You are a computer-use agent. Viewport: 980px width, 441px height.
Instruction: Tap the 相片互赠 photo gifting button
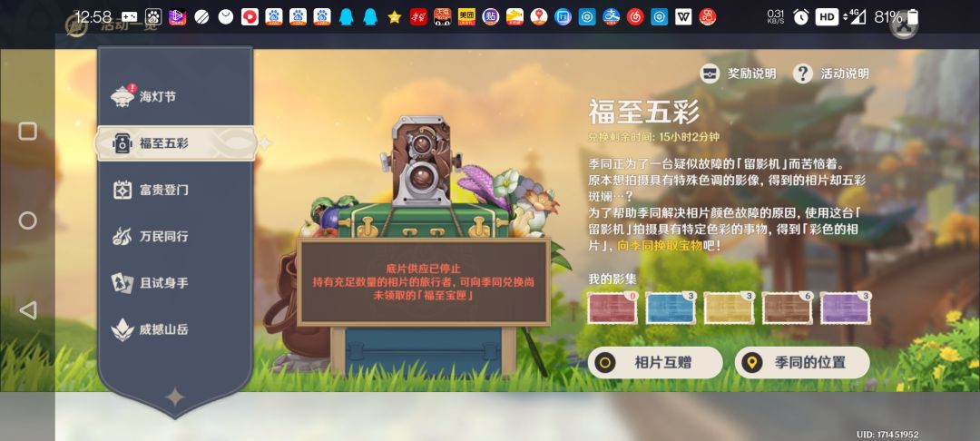tap(655, 363)
